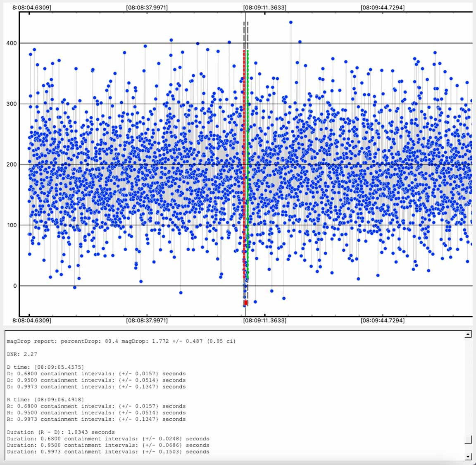Click the highest data point above 400

(x=291, y=22)
